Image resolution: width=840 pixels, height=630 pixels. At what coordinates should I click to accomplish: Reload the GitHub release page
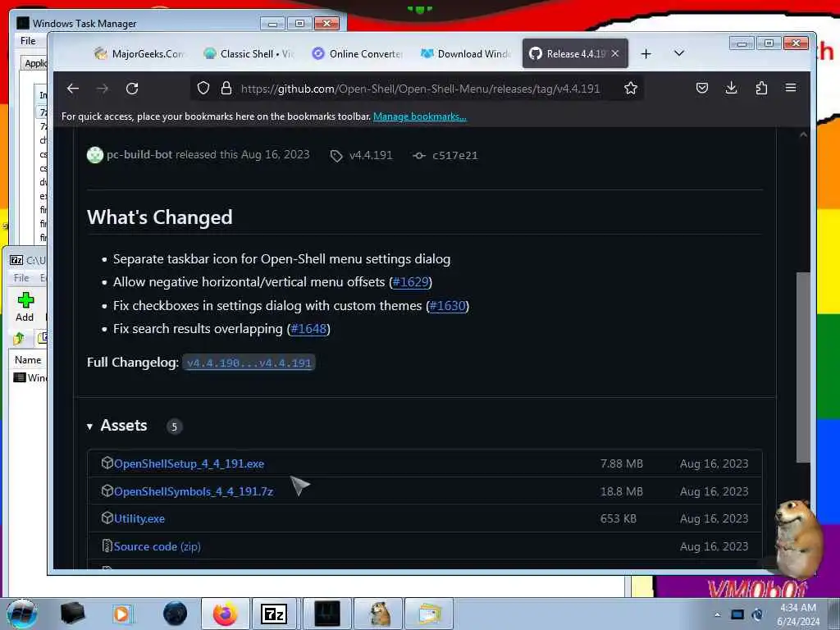tap(132, 89)
